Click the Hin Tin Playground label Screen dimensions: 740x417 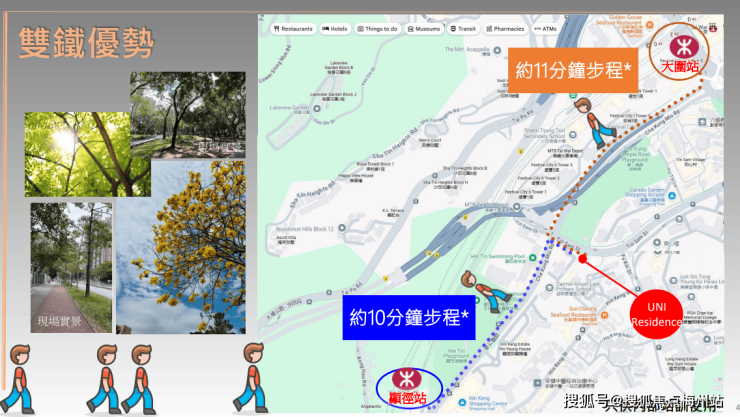coord(456,356)
